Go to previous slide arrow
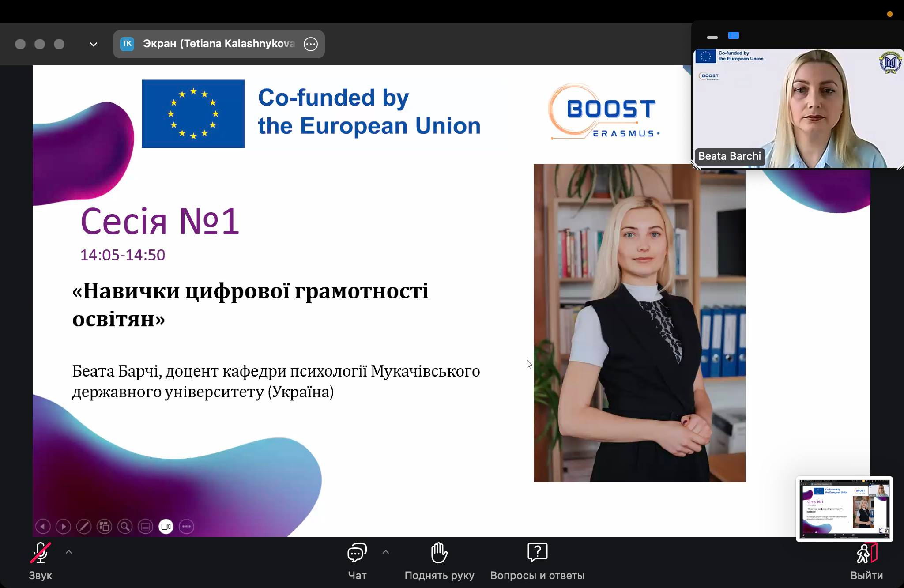904x588 pixels. click(x=43, y=526)
